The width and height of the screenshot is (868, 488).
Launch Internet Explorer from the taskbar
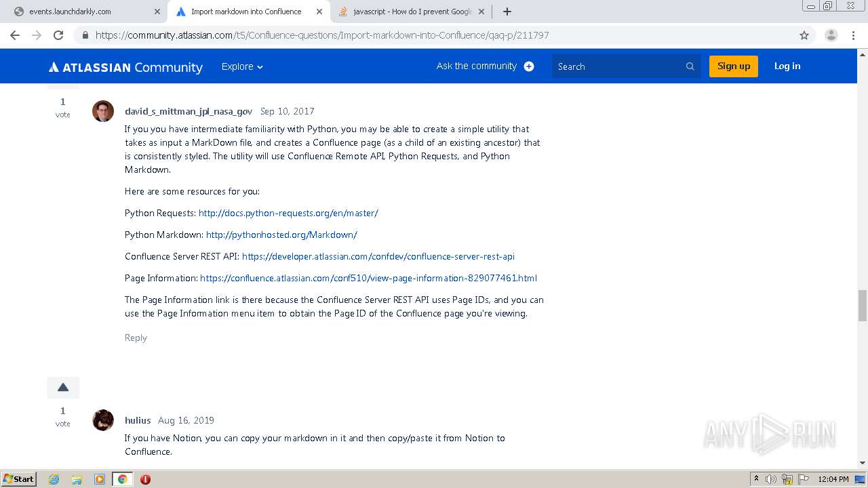[x=54, y=479]
